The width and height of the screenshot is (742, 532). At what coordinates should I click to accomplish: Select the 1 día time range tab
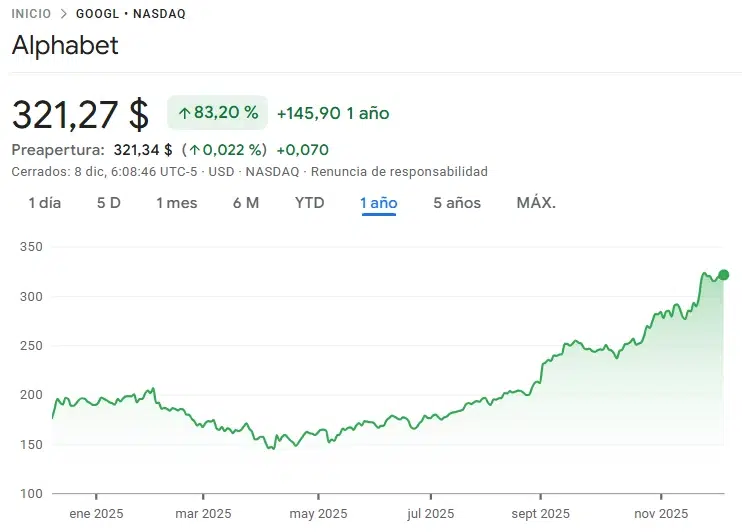(x=44, y=203)
